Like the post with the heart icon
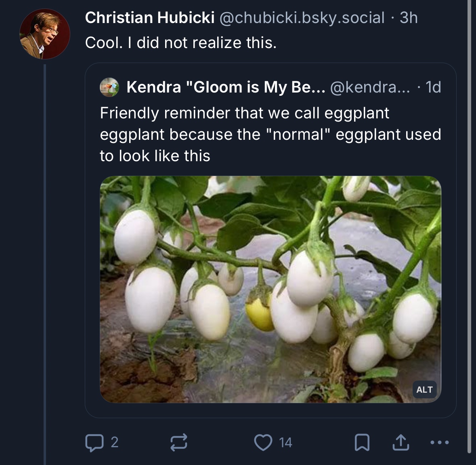 [263, 442]
